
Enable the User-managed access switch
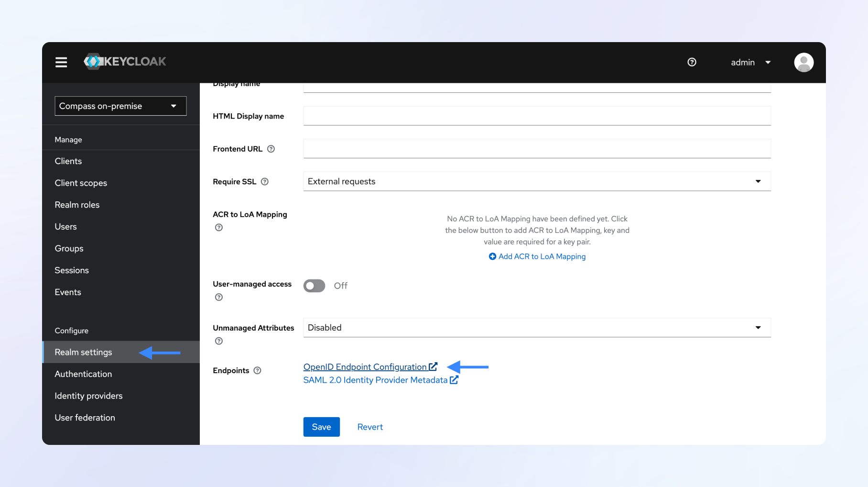314,286
